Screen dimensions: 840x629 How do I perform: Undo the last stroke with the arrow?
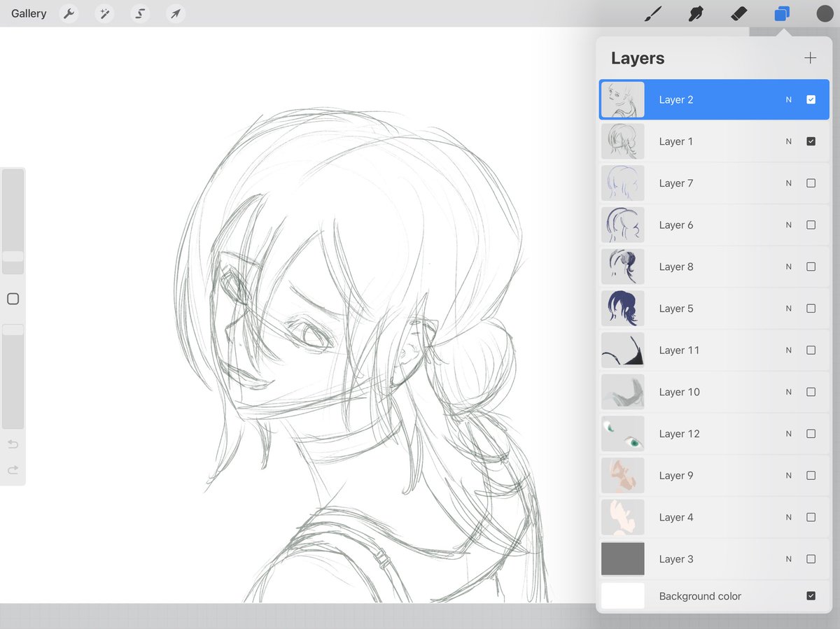[x=13, y=444]
